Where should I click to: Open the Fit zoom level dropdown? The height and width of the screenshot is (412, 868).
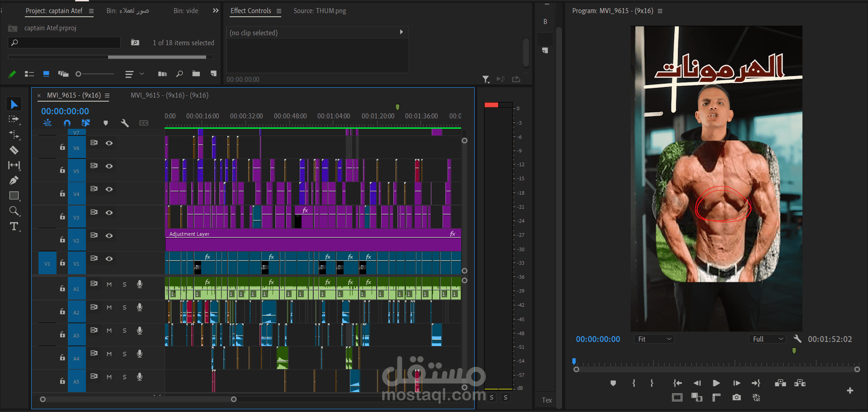pos(654,339)
